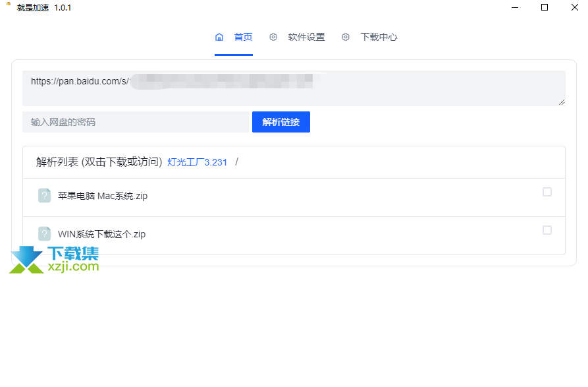Open the 灯光工厂3.231 breadcrumb link
The image size is (588, 387).
tap(197, 162)
